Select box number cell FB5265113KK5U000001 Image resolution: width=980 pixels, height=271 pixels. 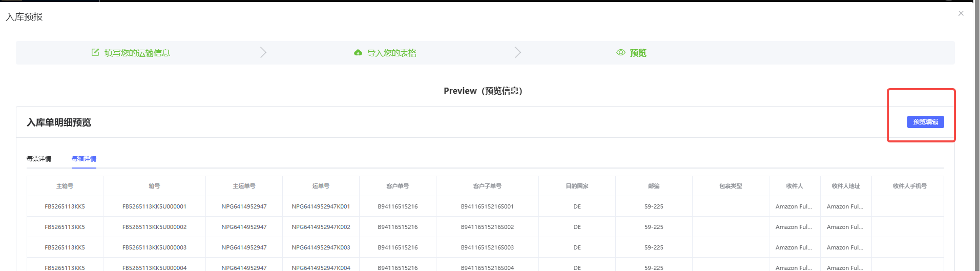coord(154,206)
